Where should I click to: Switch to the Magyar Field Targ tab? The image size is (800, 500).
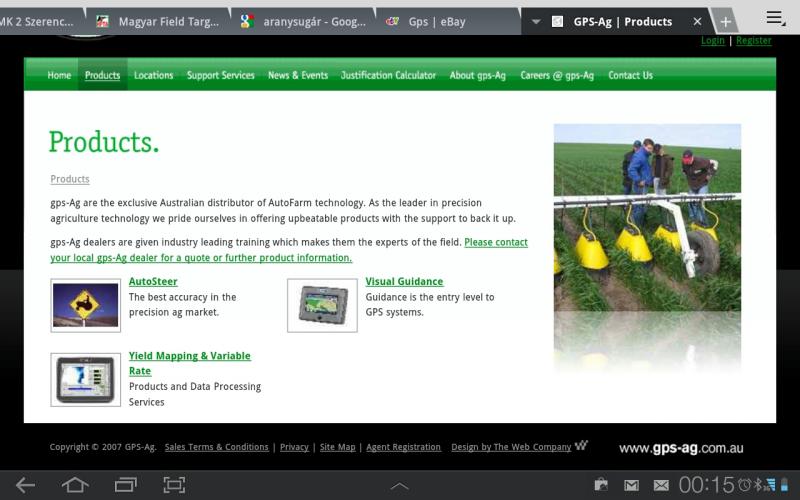tap(159, 22)
